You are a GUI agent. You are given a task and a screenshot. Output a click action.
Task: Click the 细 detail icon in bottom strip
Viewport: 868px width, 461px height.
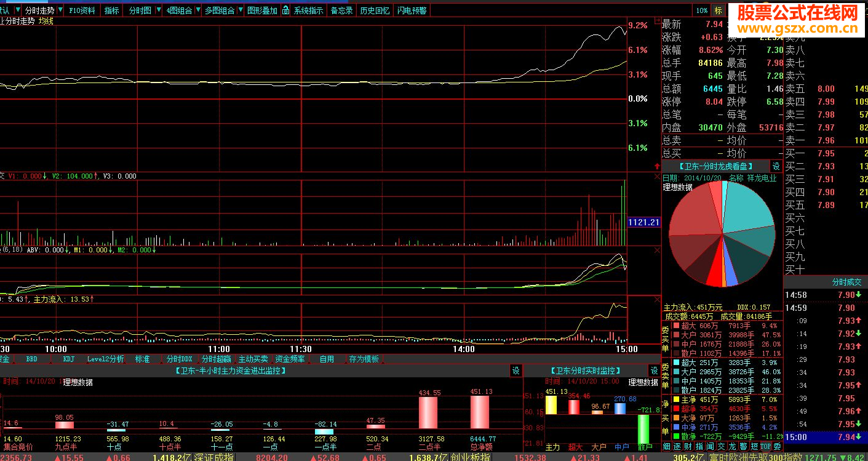point(667,446)
